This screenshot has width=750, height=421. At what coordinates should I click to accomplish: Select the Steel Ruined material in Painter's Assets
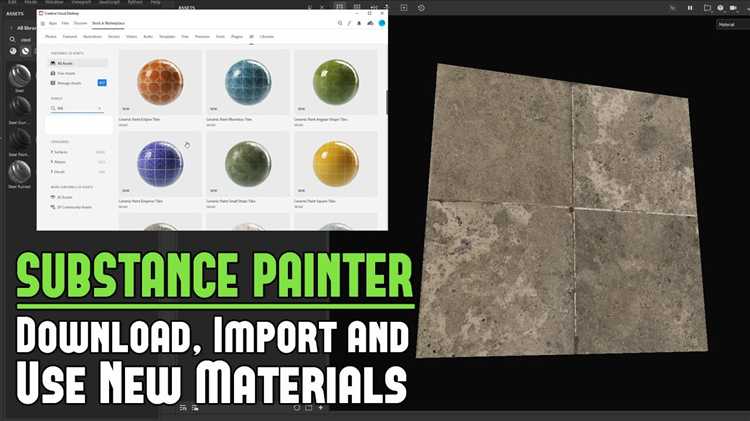pyautogui.click(x=20, y=172)
